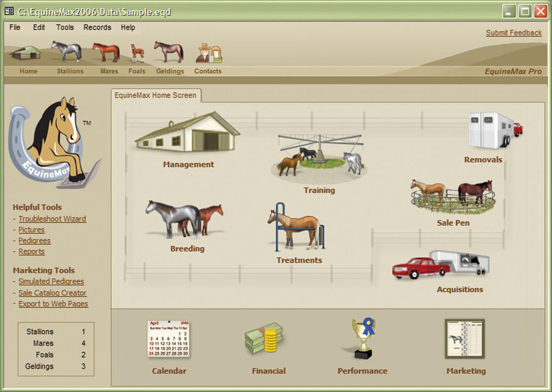The image size is (552, 392).
Task: Open the Marketing catalog icon
Action: [465, 339]
